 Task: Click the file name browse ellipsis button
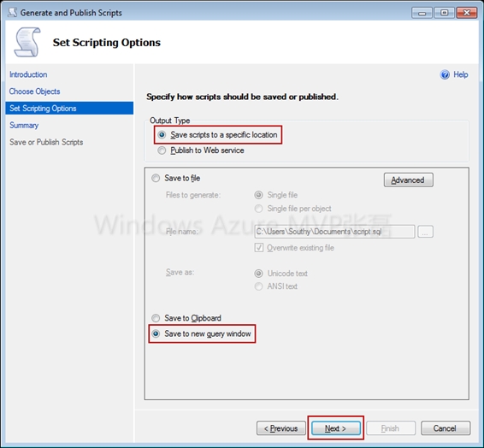point(425,232)
